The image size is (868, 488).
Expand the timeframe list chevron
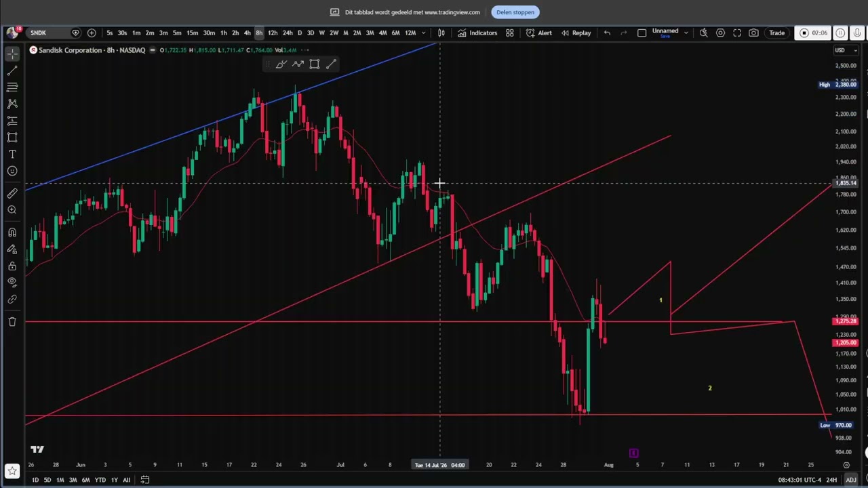[423, 33]
